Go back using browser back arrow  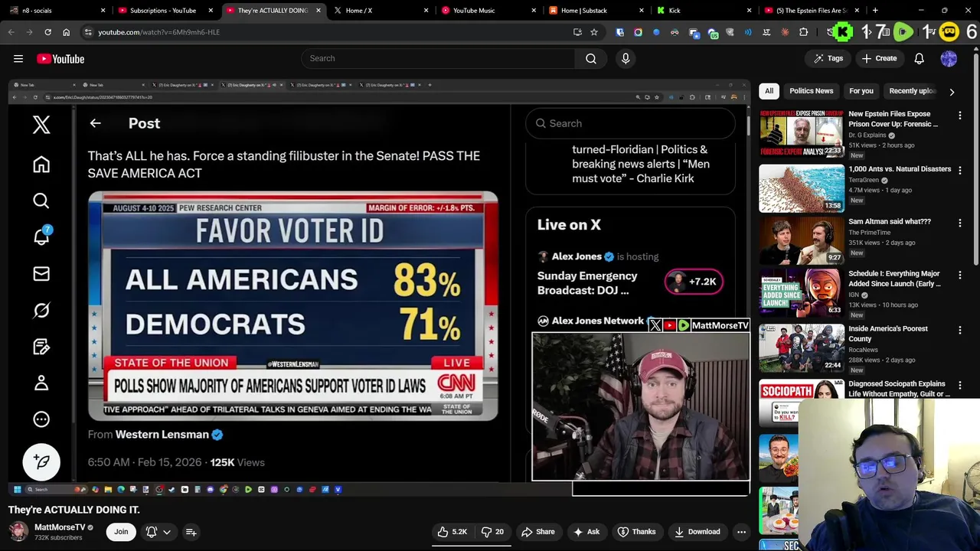[x=11, y=32]
